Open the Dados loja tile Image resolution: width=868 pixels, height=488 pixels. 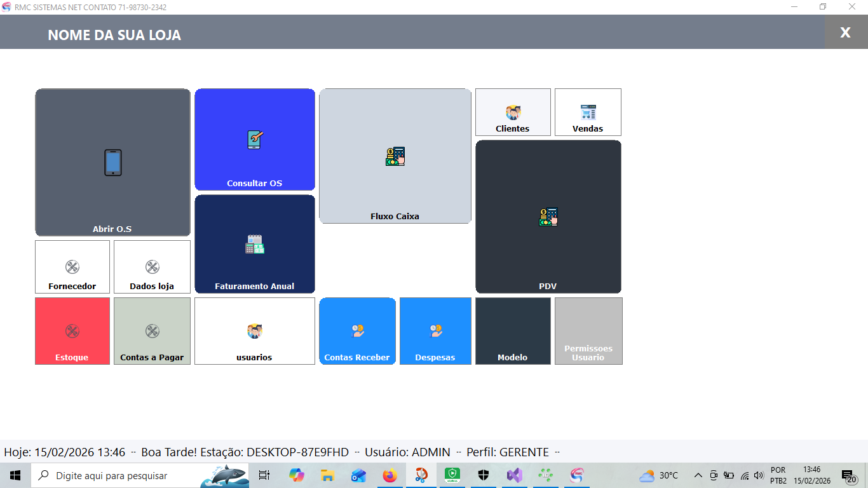click(x=152, y=267)
